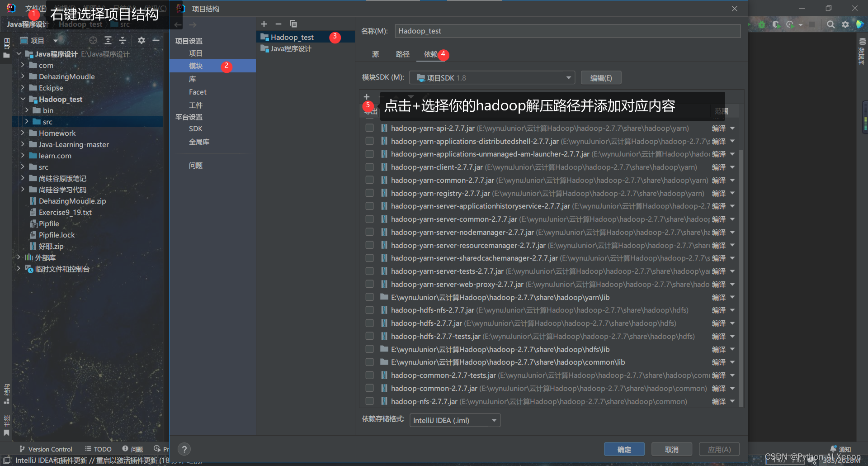Click the 取消 cancel button
The height and width of the screenshot is (466, 868).
click(x=672, y=449)
